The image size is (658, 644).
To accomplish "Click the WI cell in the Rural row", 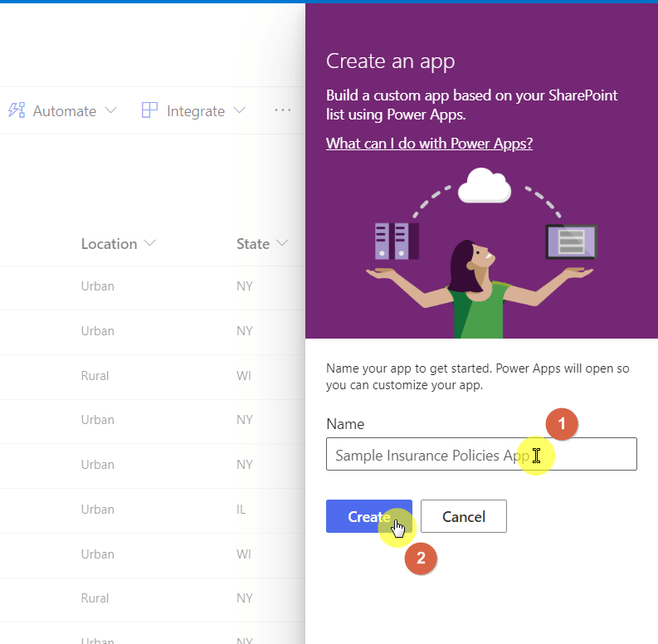I will (244, 376).
